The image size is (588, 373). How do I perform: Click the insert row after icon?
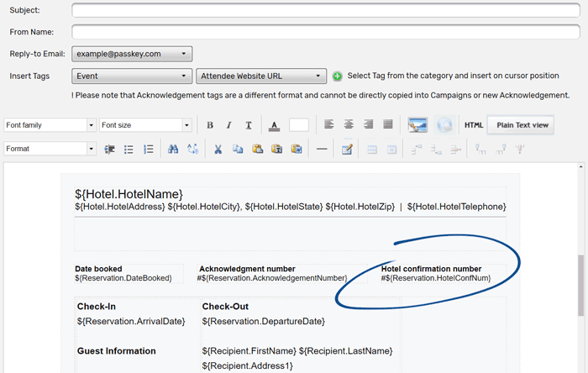436,150
